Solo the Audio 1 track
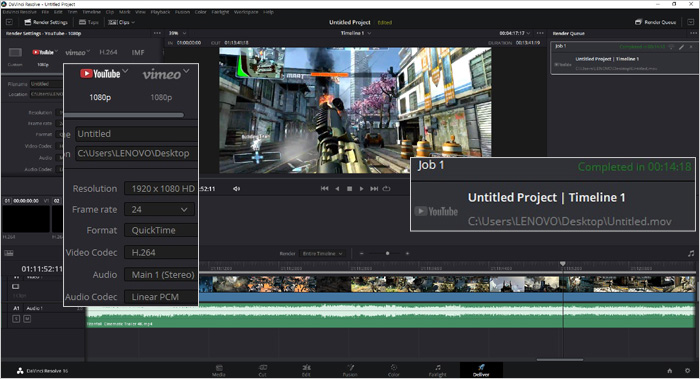Screen dimensions: 700x379 tap(16, 319)
